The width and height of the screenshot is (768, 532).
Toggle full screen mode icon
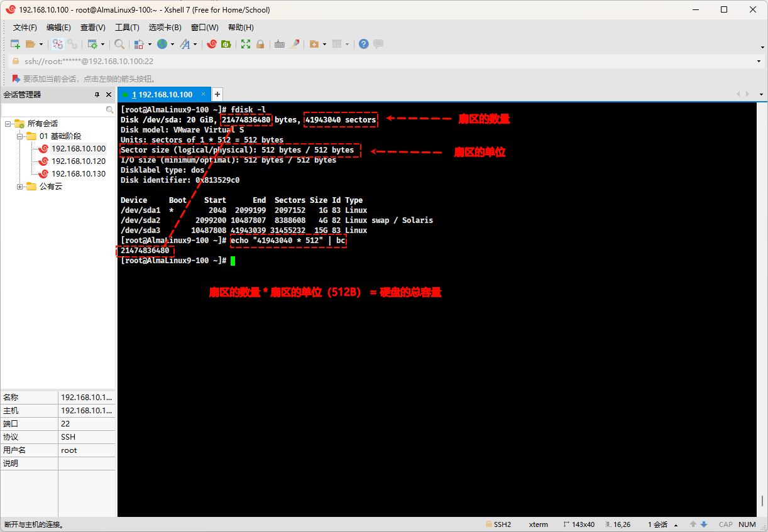[246, 44]
